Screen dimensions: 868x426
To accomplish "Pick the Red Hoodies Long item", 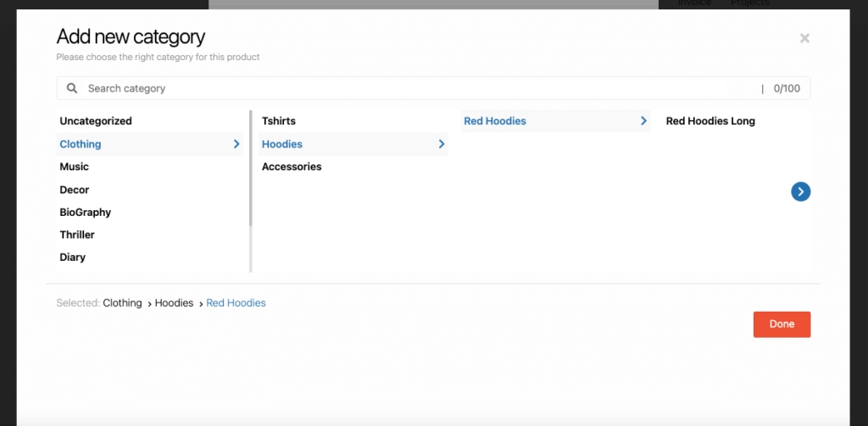I will [710, 120].
